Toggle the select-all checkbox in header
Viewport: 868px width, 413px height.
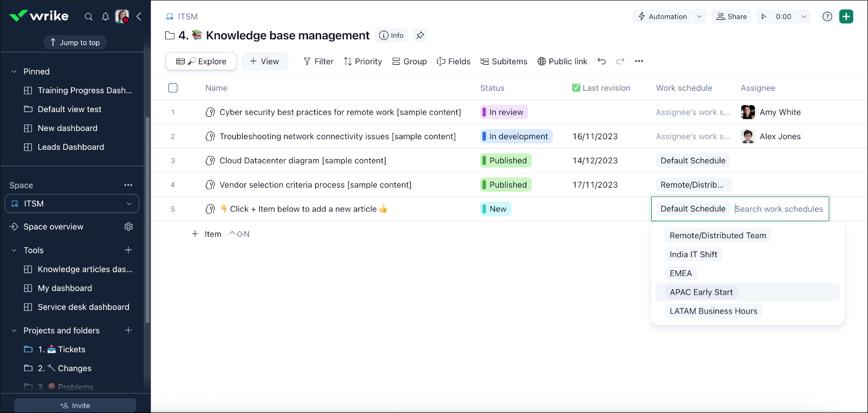tap(173, 88)
